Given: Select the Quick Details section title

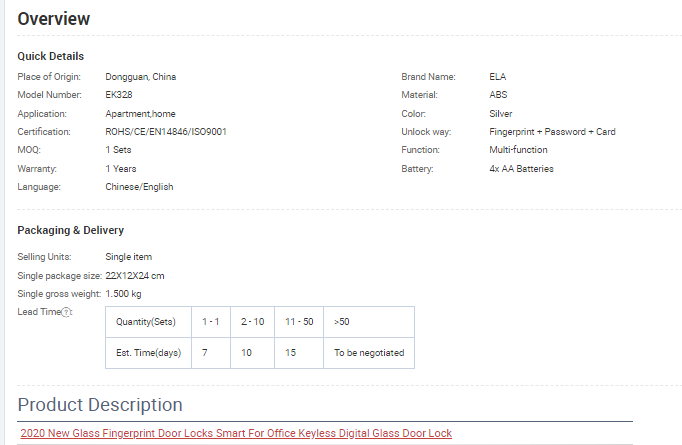Looking at the screenshot, I should [51, 56].
